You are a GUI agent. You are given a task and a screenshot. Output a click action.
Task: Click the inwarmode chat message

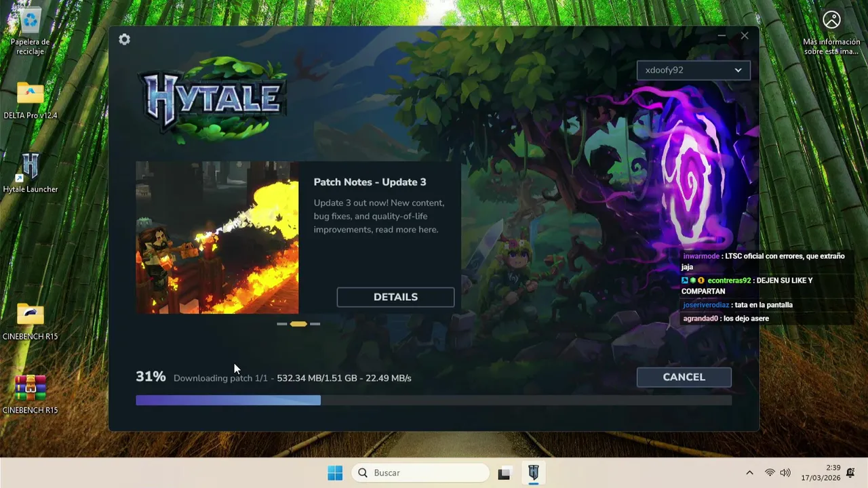[x=764, y=262]
